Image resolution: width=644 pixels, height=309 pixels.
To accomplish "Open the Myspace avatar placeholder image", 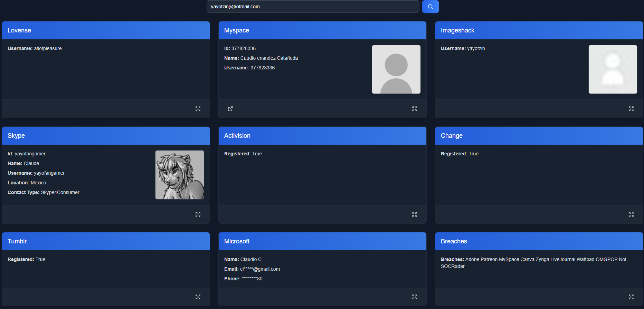I will (x=396, y=69).
